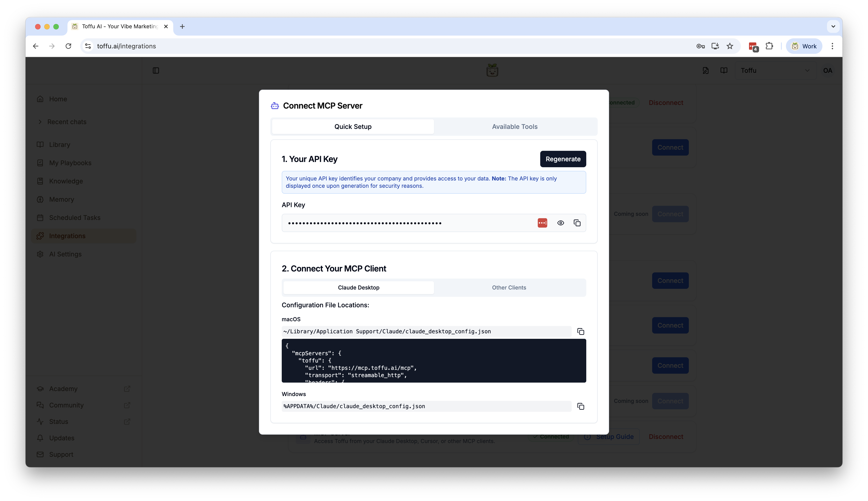Reveal the API key with eye icon
This screenshot has width=868, height=501.
click(x=560, y=223)
